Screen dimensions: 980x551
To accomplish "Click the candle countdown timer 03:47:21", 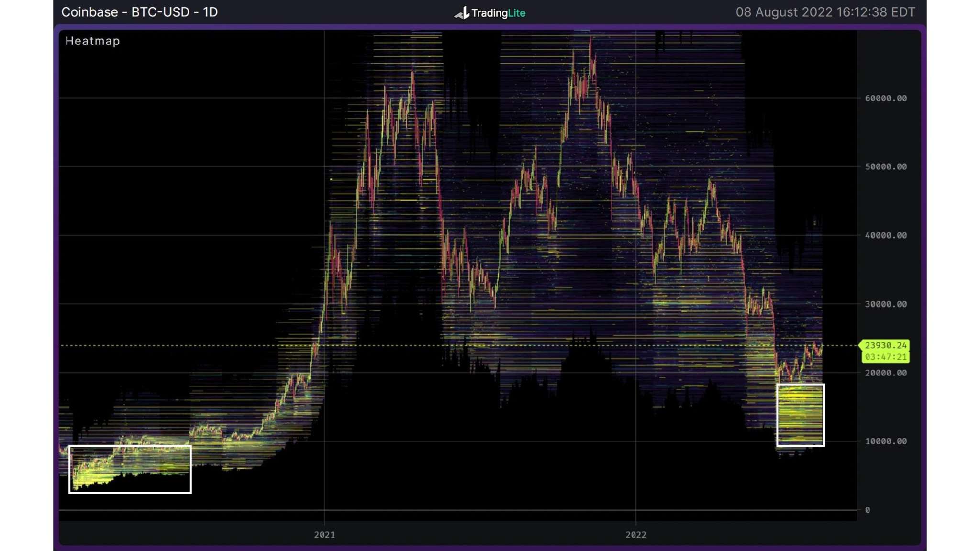I will tap(886, 356).
